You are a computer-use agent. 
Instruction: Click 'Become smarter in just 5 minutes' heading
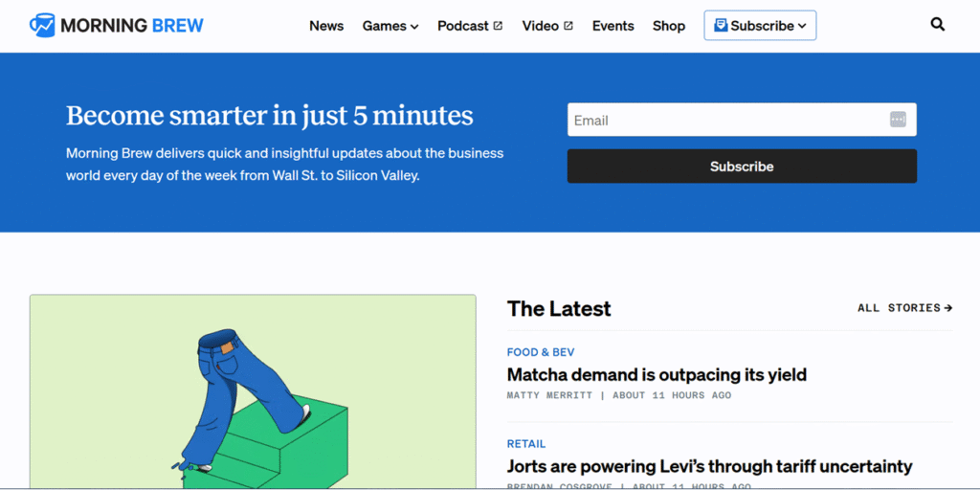269,116
